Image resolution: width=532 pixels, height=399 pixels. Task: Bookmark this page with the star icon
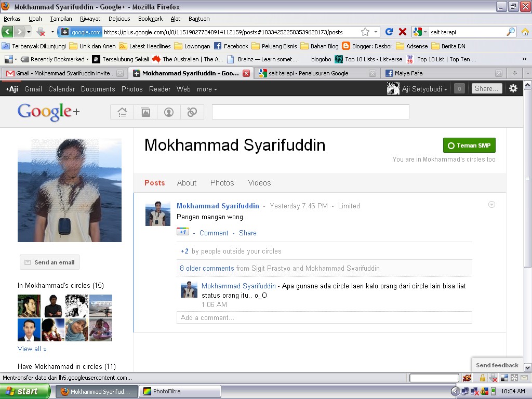coord(365,32)
